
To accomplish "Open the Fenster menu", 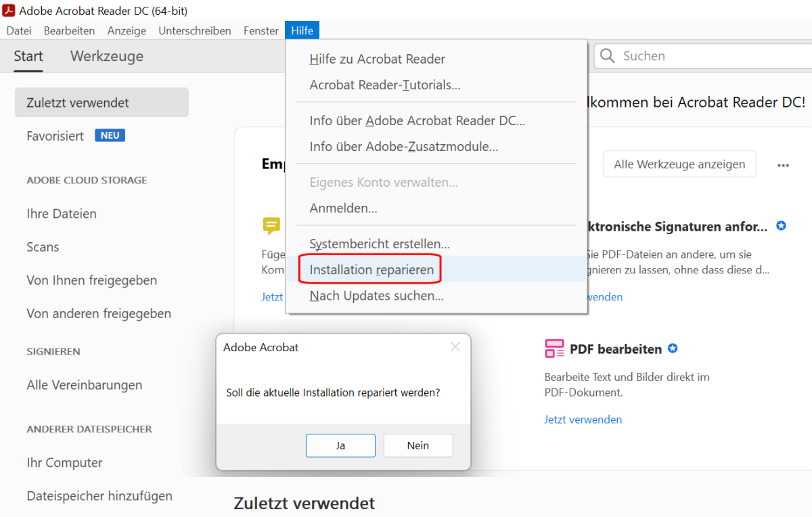I will pyautogui.click(x=261, y=30).
